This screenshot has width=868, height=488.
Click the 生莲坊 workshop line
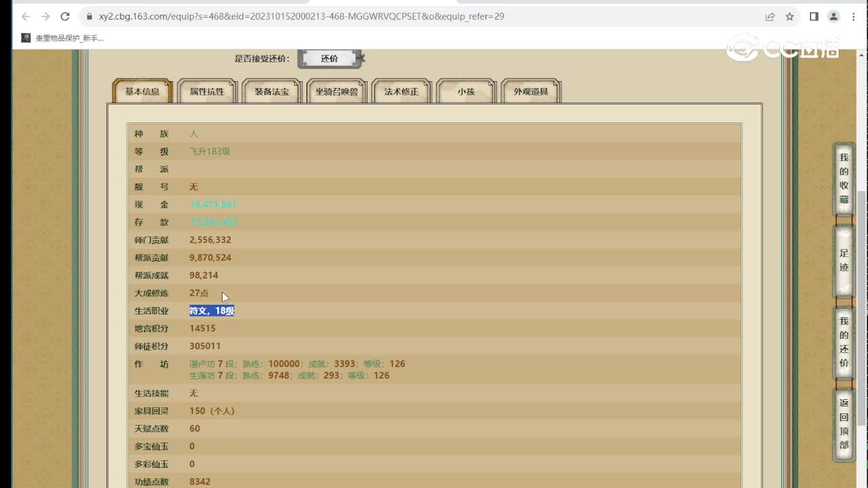tap(290, 375)
